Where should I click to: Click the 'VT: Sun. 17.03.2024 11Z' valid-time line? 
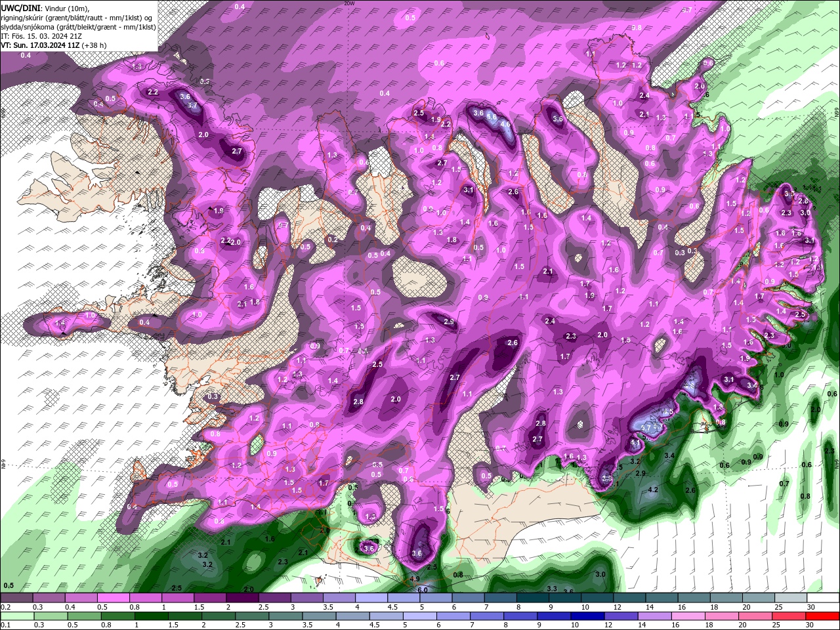54,45
